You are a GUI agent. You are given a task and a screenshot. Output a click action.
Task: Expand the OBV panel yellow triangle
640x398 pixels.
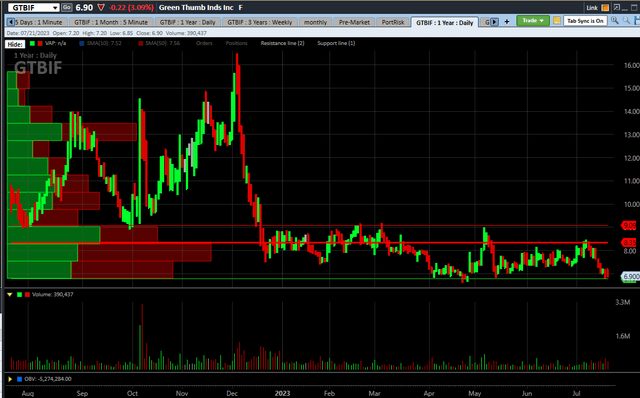point(10,379)
